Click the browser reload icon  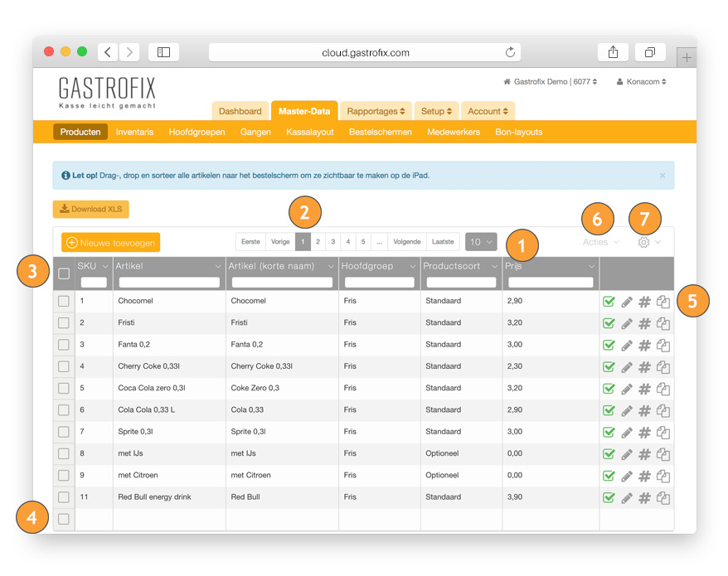coord(510,52)
